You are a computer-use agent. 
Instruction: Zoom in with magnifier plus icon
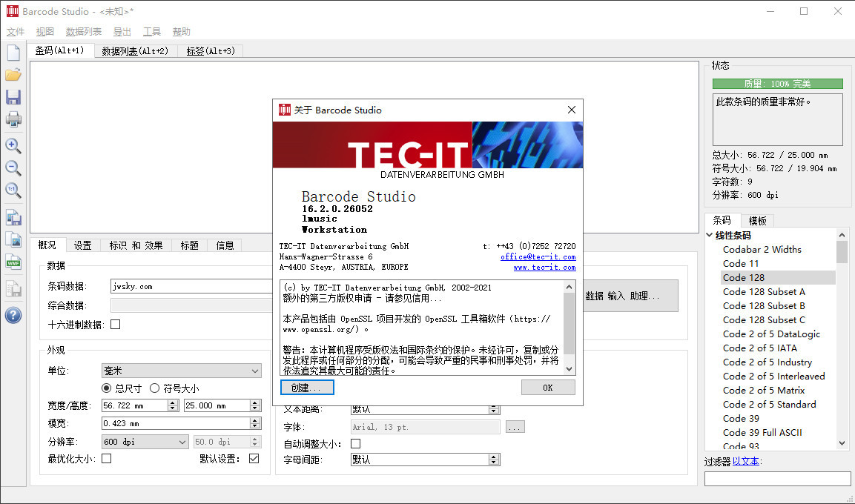pyautogui.click(x=13, y=145)
